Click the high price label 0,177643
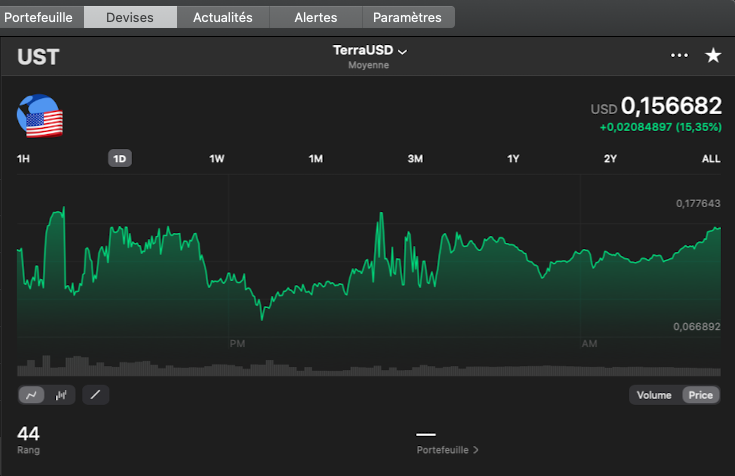This screenshot has height=476, width=735. (x=698, y=203)
